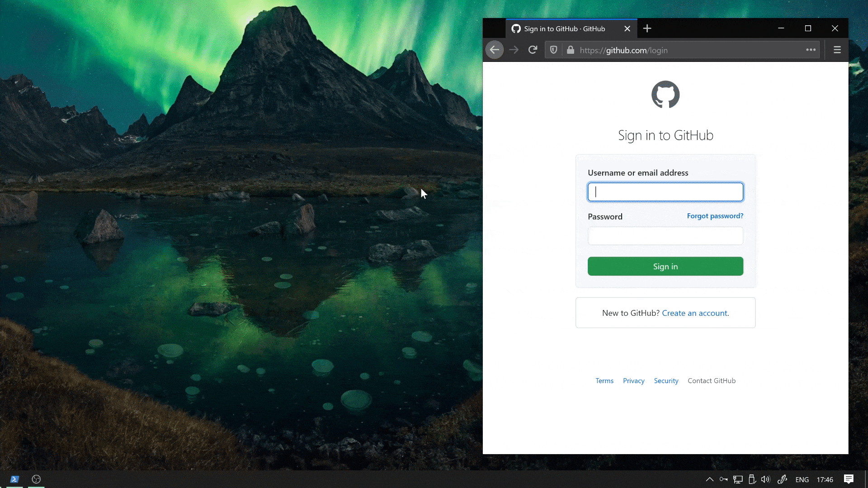Click the GitHub Octocat logo

click(665, 94)
